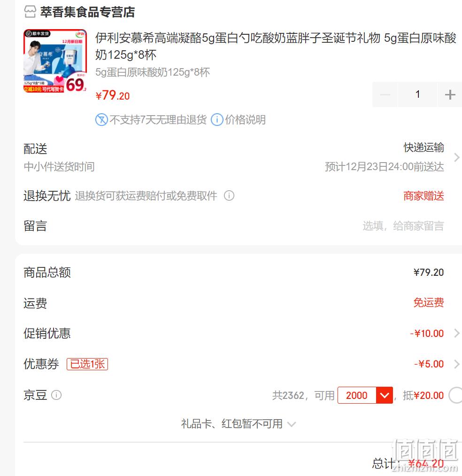Click the 京豆 info icon
The image size is (462, 476).
(x=56, y=395)
